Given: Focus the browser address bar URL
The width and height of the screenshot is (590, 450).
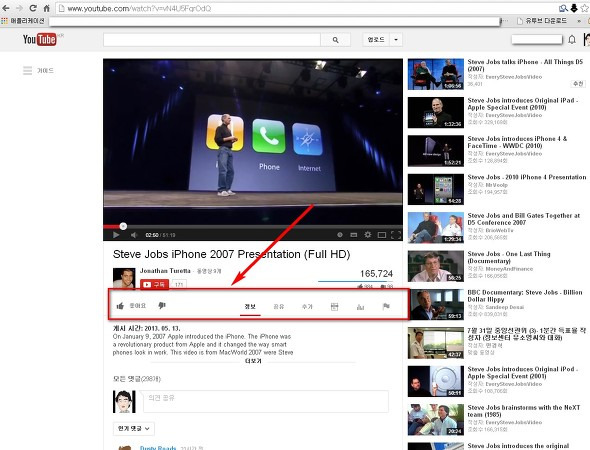Looking at the screenshot, I should [139, 8].
